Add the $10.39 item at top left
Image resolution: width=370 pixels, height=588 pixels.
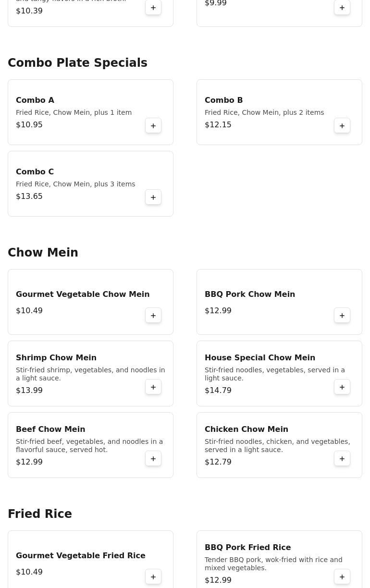[x=153, y=8]
